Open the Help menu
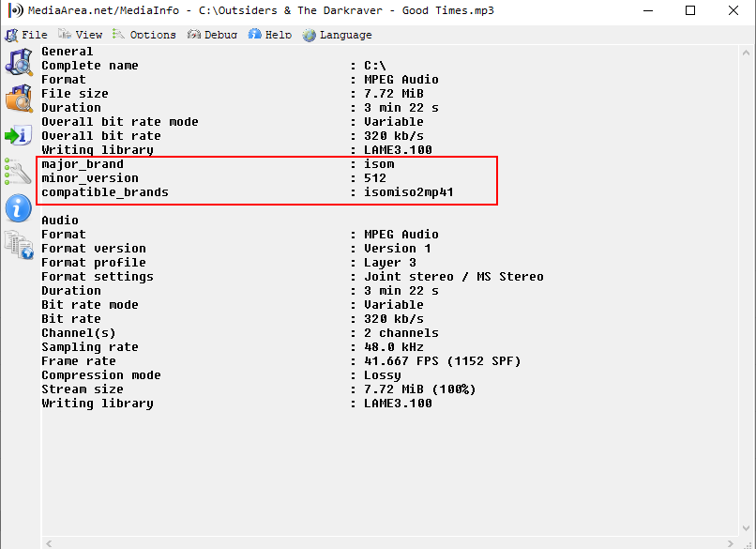The height and width of the screenshot is (549, 756). tap(270, 35)
